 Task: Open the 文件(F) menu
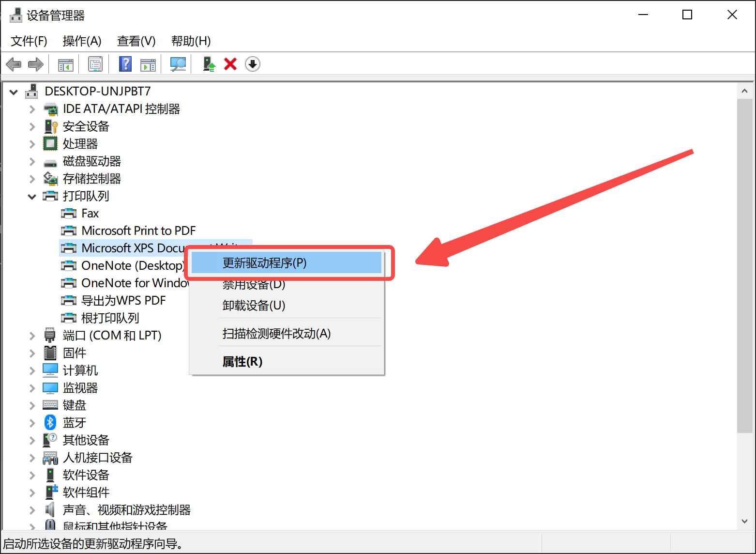pos(28,41)
